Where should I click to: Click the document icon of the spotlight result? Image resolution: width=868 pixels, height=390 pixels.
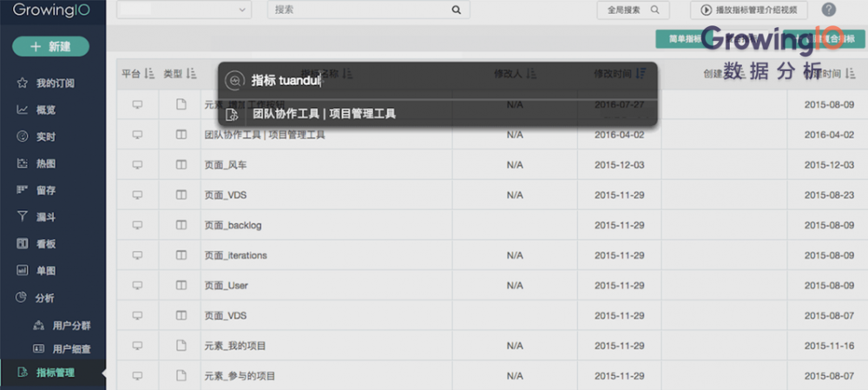[233, 114]
